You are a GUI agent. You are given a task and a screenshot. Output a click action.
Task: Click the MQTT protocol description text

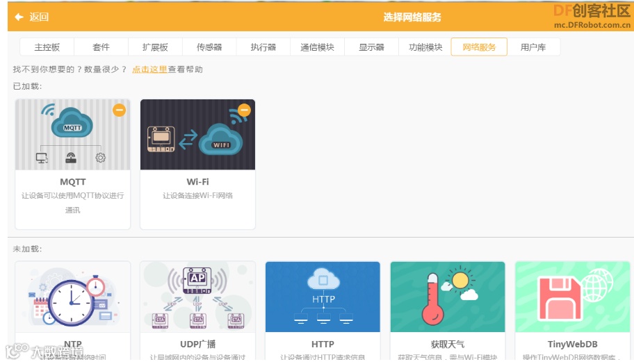[73, 203]
